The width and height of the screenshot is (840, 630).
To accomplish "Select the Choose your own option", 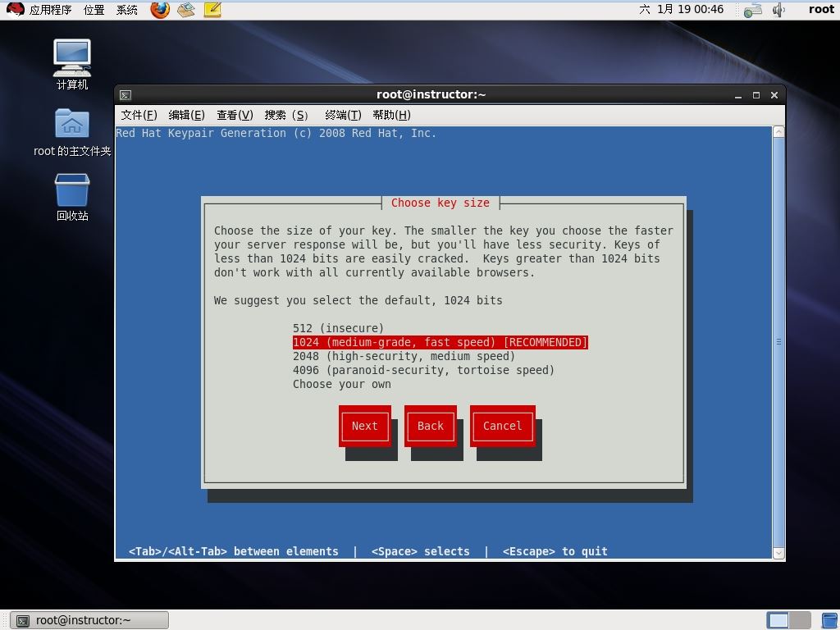I will point(342,384).
